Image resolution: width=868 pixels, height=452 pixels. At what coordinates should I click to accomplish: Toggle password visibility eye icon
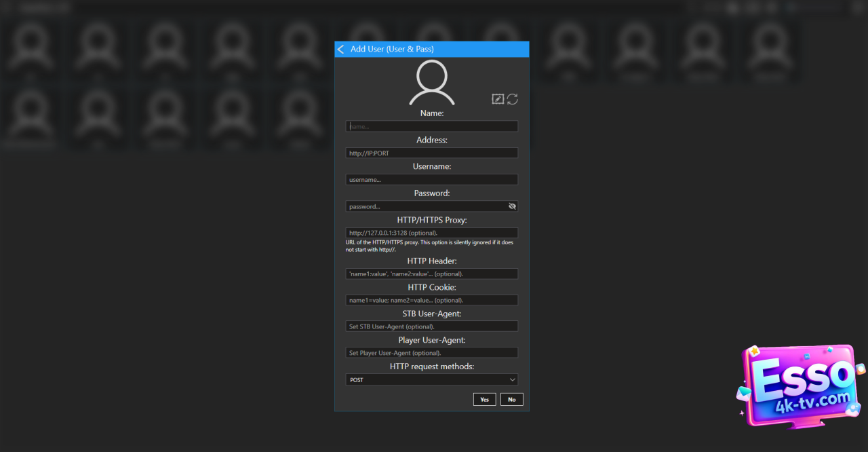[512, 206]
